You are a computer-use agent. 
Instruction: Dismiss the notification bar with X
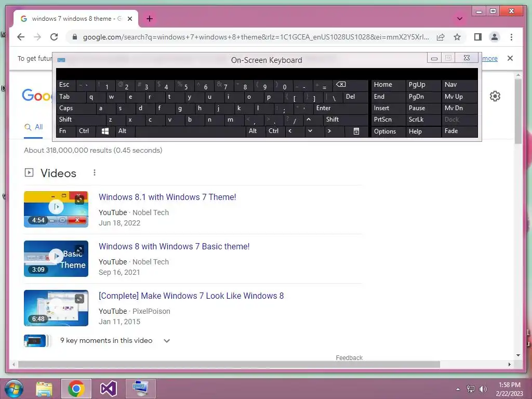(510, 58)
